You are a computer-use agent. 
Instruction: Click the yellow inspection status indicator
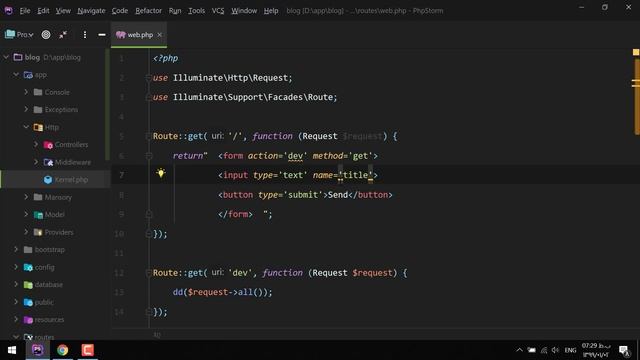point(636,52)
